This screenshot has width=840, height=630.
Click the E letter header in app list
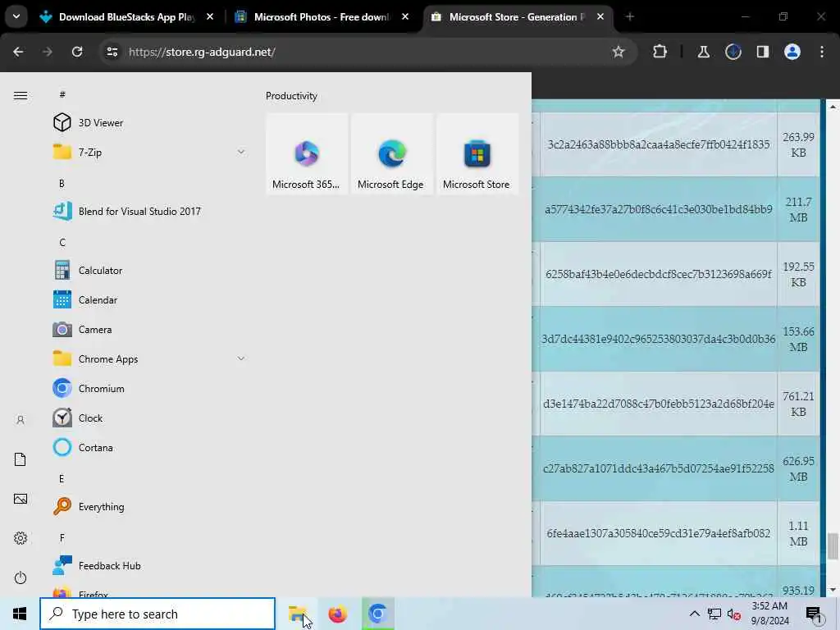[62, 478]
